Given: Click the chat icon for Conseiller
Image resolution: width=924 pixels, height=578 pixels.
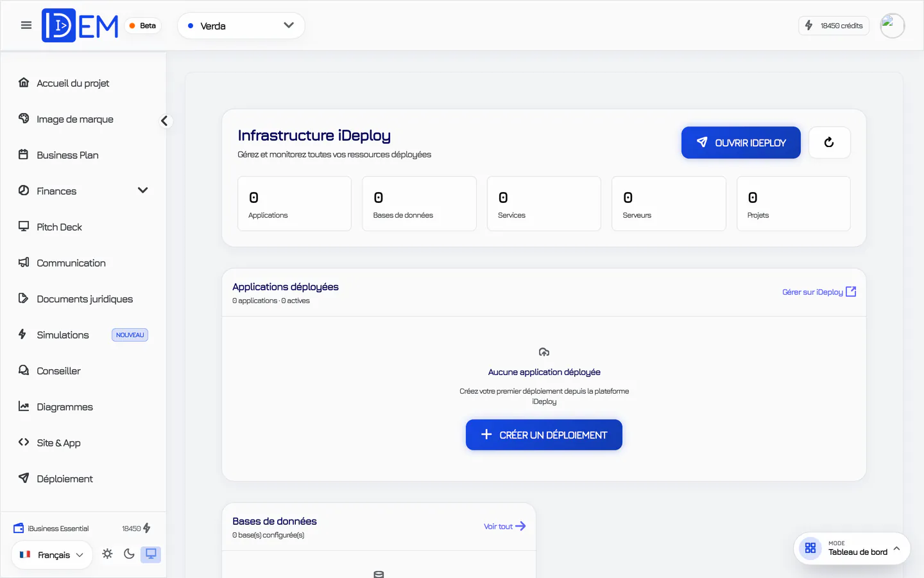Looking at the screenshot, I should (24, 370).
